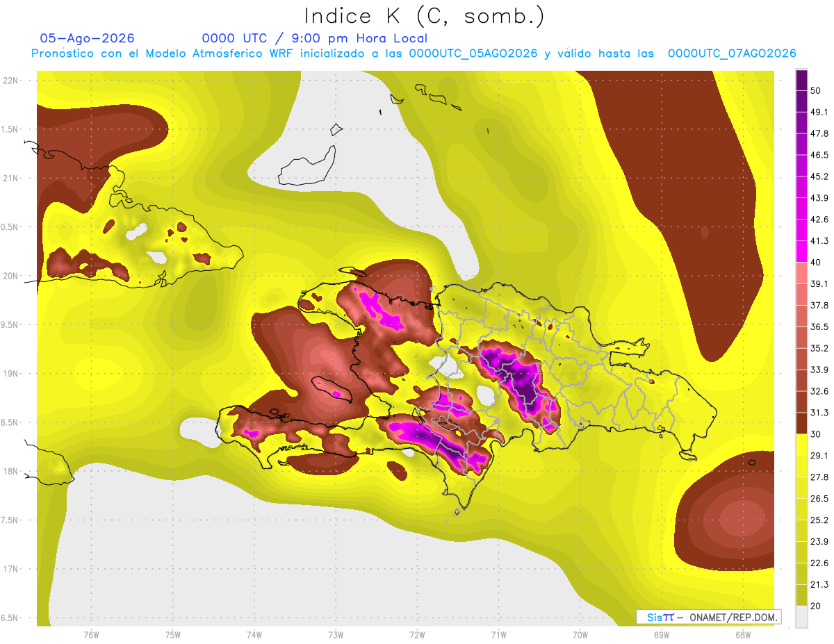
Task: Click the dark purple swatch above 50
Action: (x=801, y=80)
